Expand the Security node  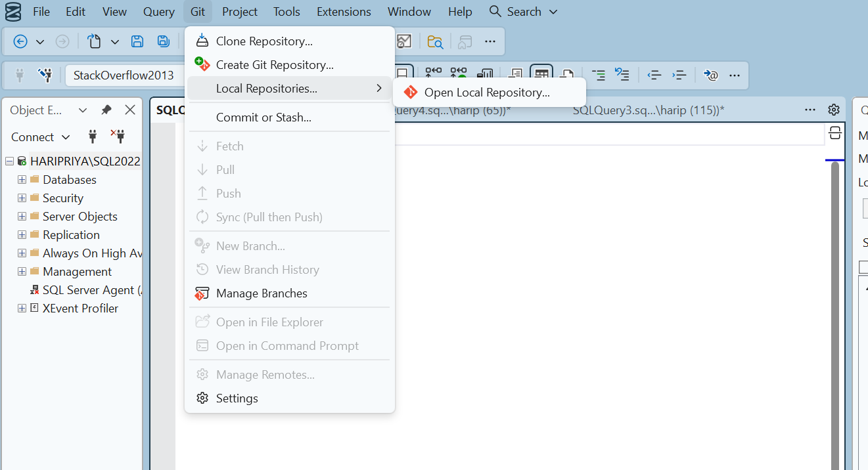pos(22,198)
